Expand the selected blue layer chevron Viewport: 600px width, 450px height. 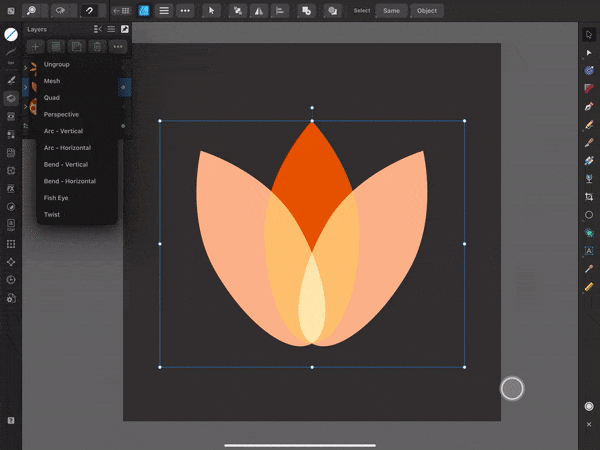(25, 88)
